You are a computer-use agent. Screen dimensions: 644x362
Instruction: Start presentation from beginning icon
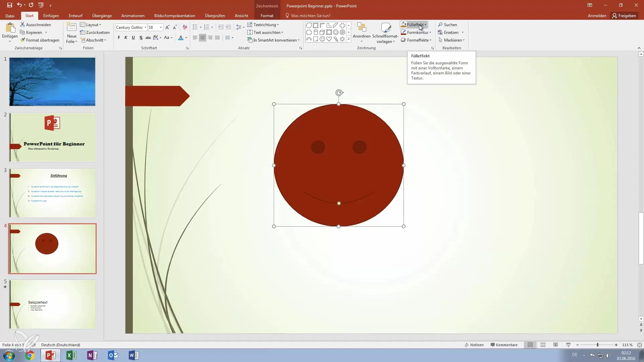coord(41,5)
